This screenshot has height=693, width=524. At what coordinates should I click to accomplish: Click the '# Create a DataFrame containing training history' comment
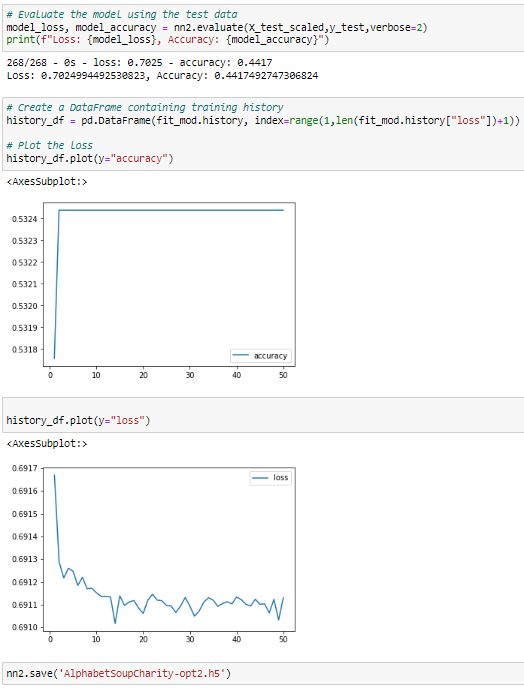tap(144, 107)
